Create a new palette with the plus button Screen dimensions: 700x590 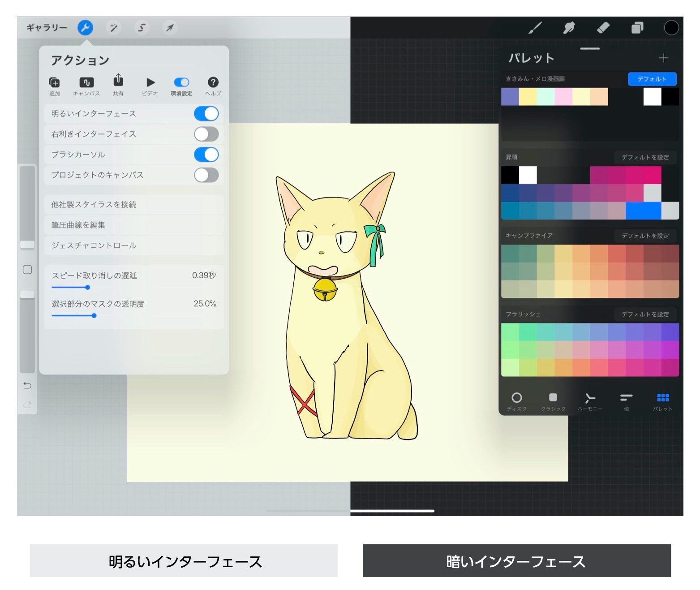pos(664,57)
